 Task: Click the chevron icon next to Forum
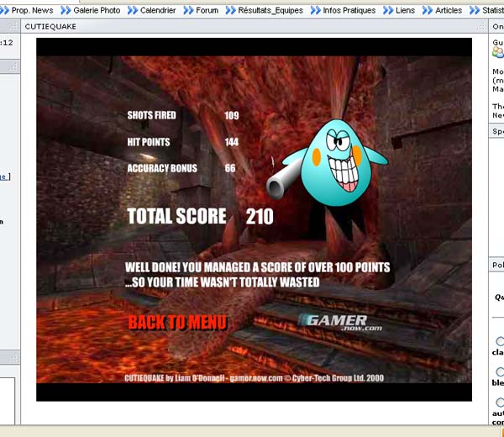188,11
